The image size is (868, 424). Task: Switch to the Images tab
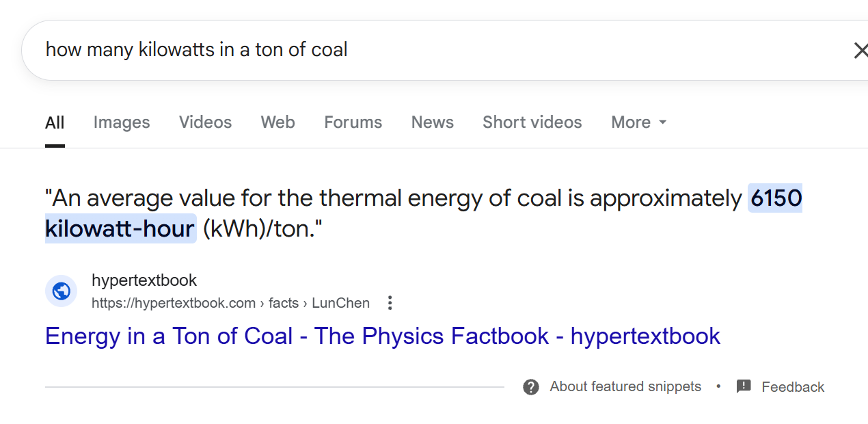122,122
